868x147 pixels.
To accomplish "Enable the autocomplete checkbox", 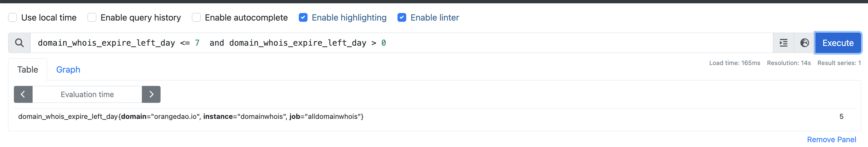I will (x=196, y=18).
